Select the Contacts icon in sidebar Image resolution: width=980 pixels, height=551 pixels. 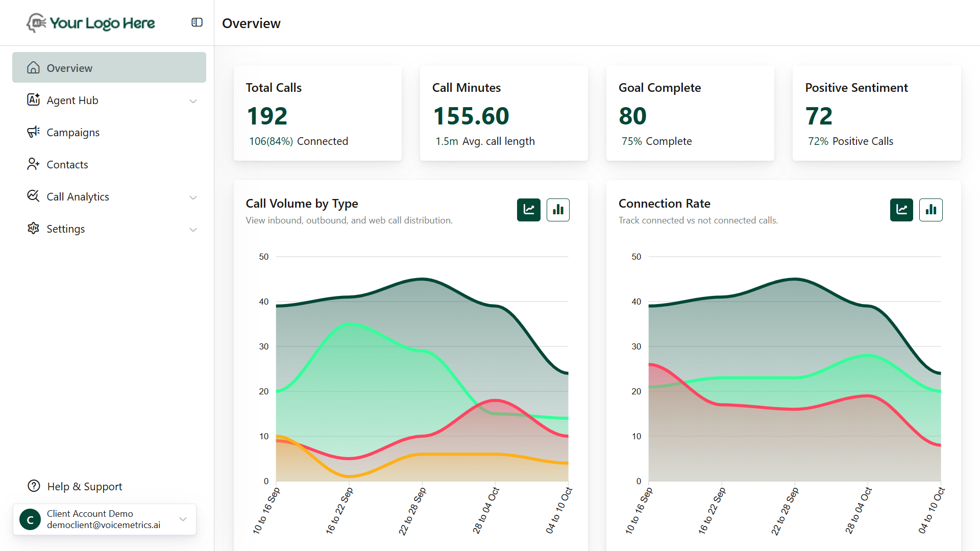pos(33,164)
